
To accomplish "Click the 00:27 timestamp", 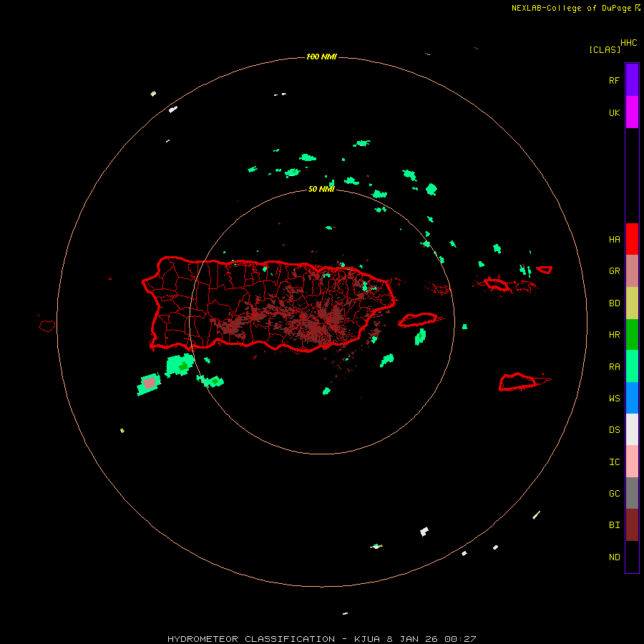I will (x=460, y=639).
